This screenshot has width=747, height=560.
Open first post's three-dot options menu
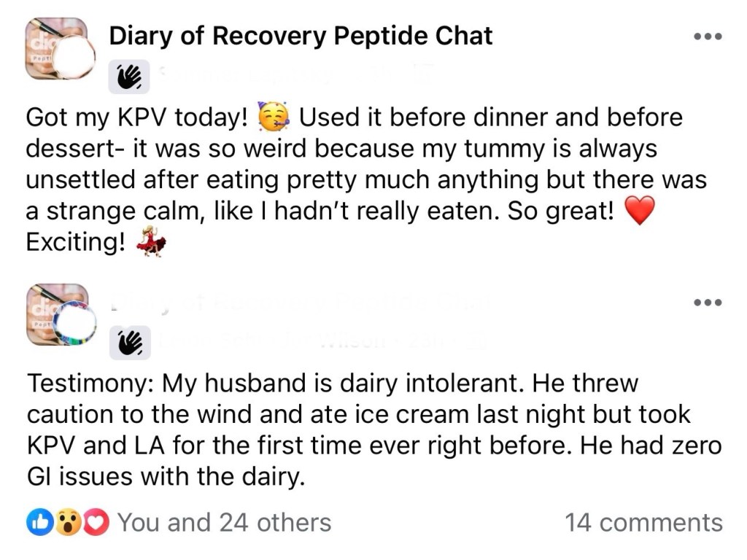click(707, 36)
